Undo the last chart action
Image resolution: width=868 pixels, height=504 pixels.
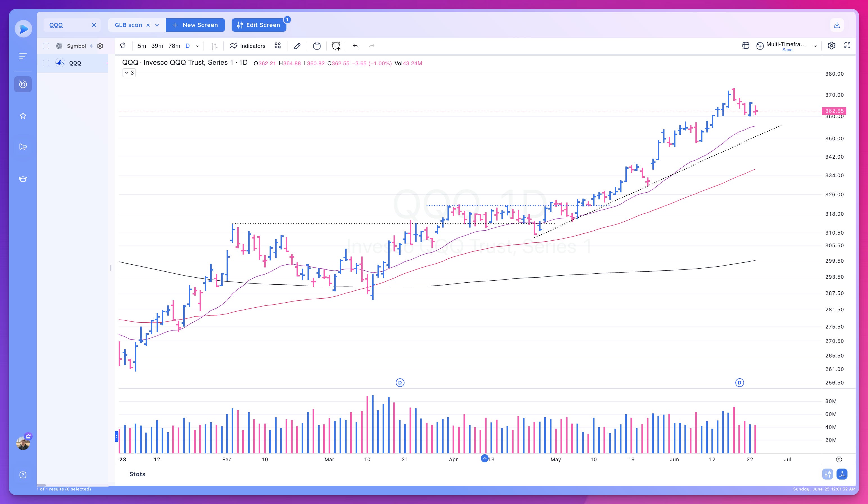pyautogui.click(x=356, y=46)
